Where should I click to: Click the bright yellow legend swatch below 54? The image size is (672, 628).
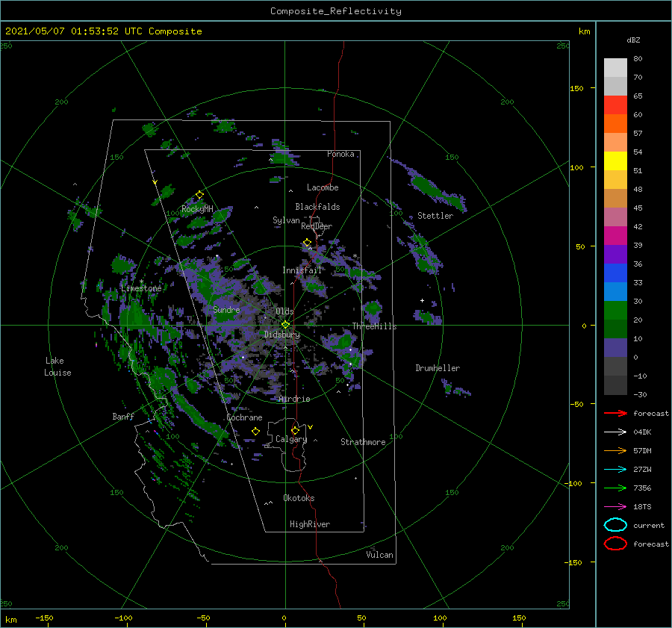[x=615, y=161]
